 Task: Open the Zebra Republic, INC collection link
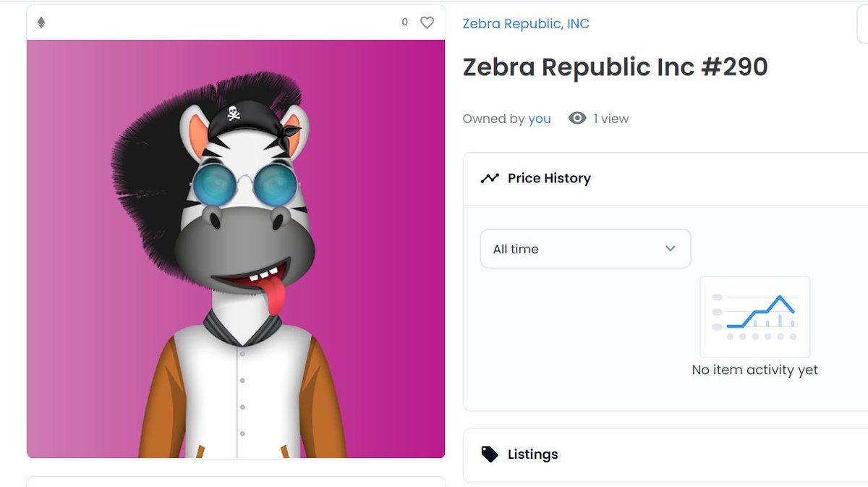click(526, 24)
